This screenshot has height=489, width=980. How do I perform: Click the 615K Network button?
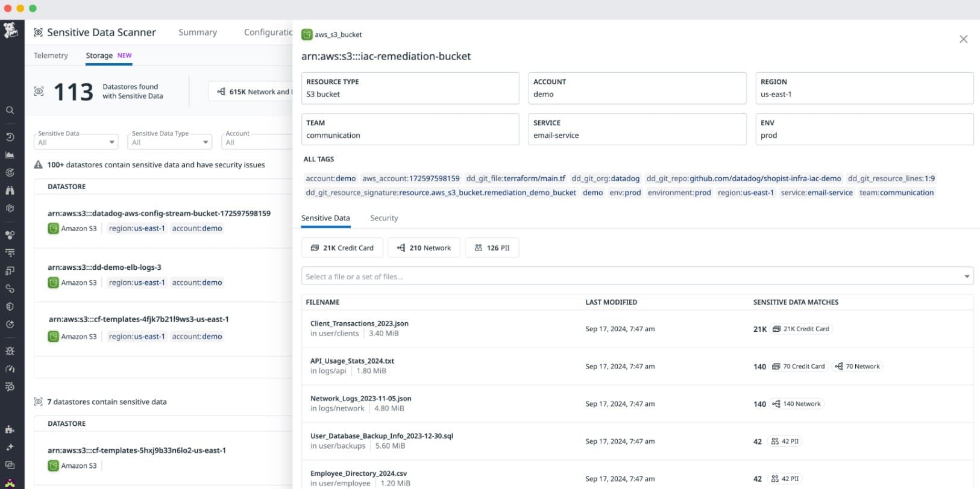(251, 92)
